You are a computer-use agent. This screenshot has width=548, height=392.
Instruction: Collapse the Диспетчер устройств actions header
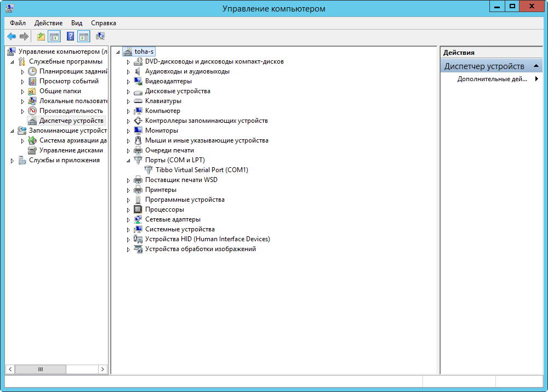point(538,66)
